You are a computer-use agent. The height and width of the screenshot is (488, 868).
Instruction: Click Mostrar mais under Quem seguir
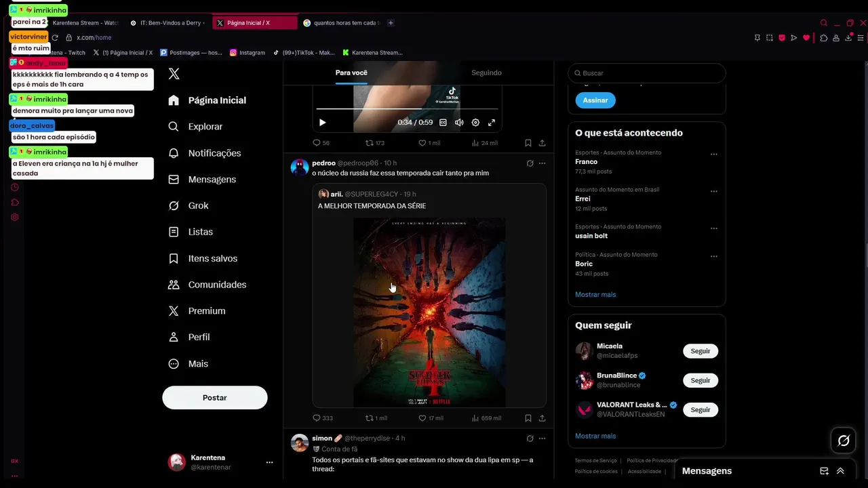tap(595, 436)
